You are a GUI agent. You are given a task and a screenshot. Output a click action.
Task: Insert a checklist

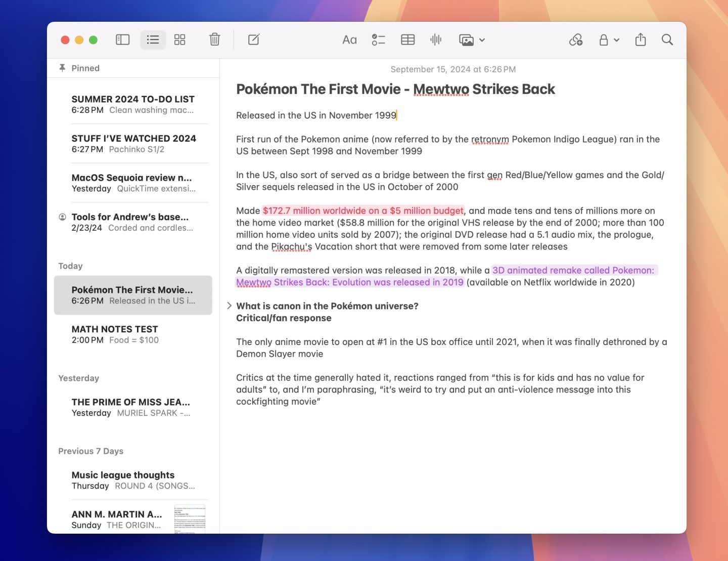(x=378, y=40)
